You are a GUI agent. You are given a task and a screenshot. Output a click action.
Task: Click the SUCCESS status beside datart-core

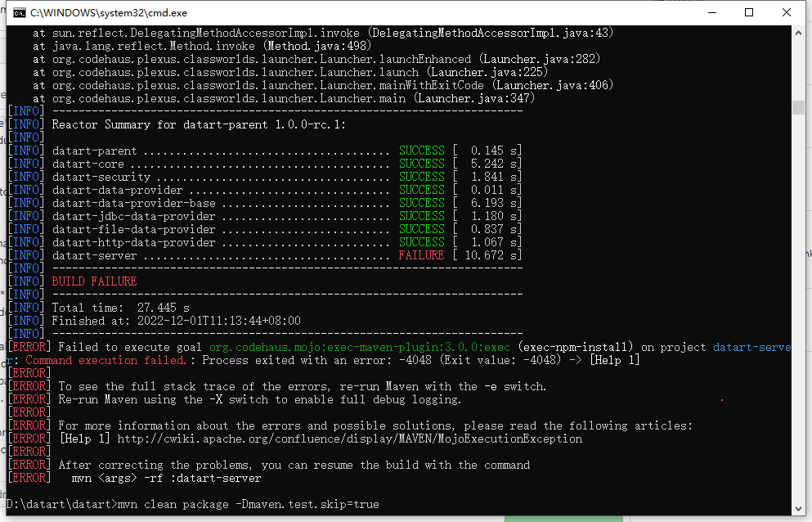coord(421,163)
